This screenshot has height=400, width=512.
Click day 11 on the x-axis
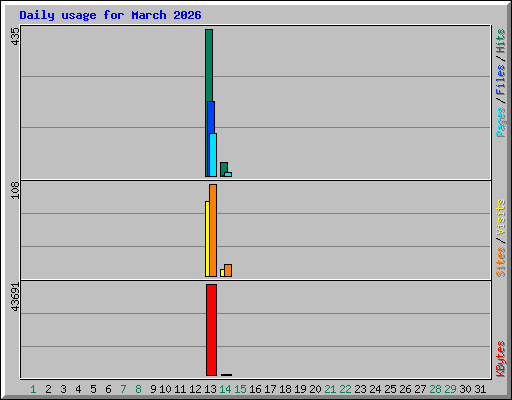180,389
